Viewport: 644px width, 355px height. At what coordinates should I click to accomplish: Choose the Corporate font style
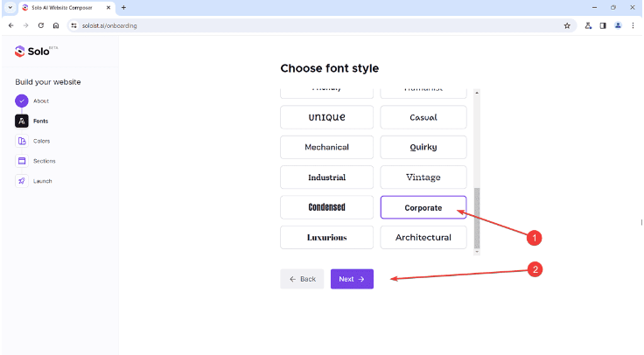coord(423,207)
